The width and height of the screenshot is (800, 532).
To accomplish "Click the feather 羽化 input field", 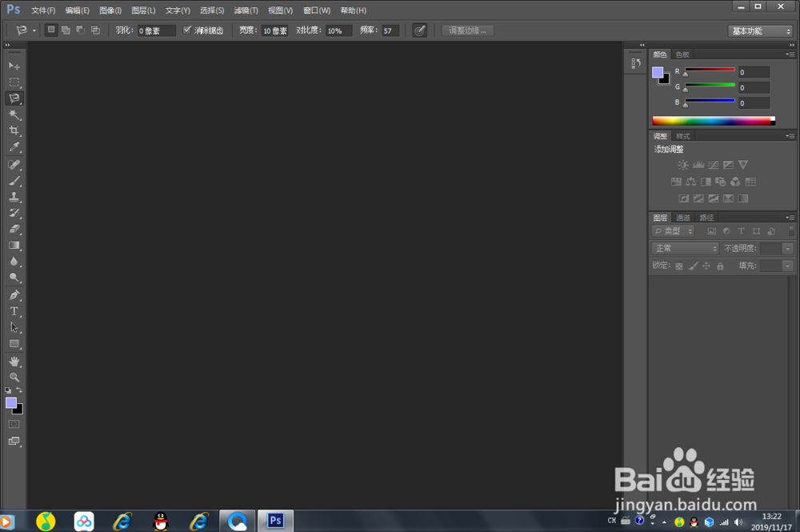I will pyautogui.click(x=157, y=30).
